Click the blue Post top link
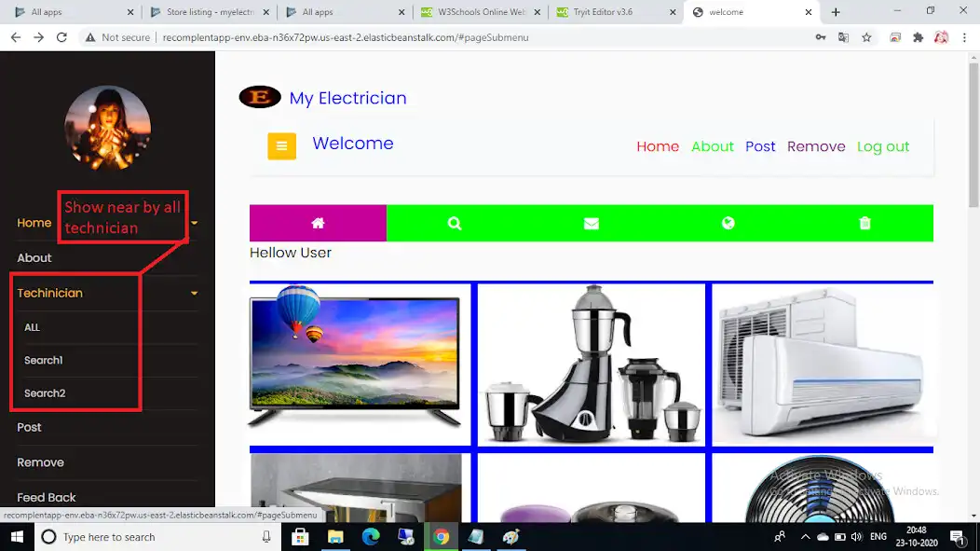This screenshot has height=551, width=980. 760,146
